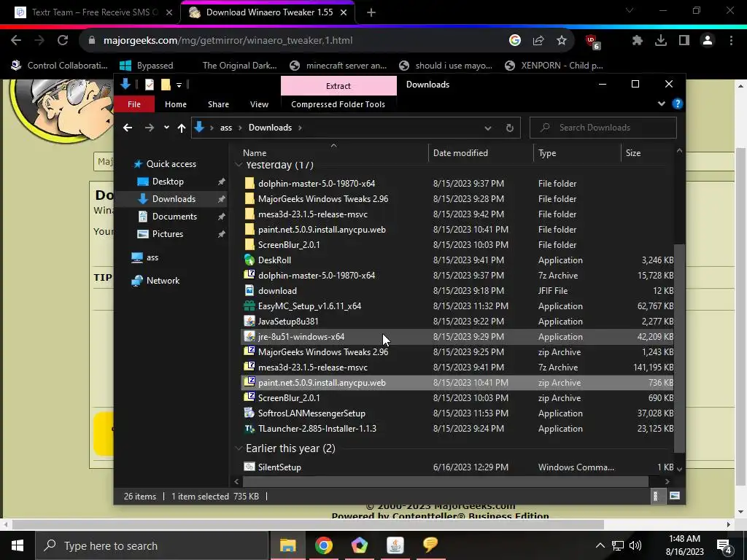Open the recent locations dropdown arrow
This screenshot has width=747, height=560.
click(166, 128)
